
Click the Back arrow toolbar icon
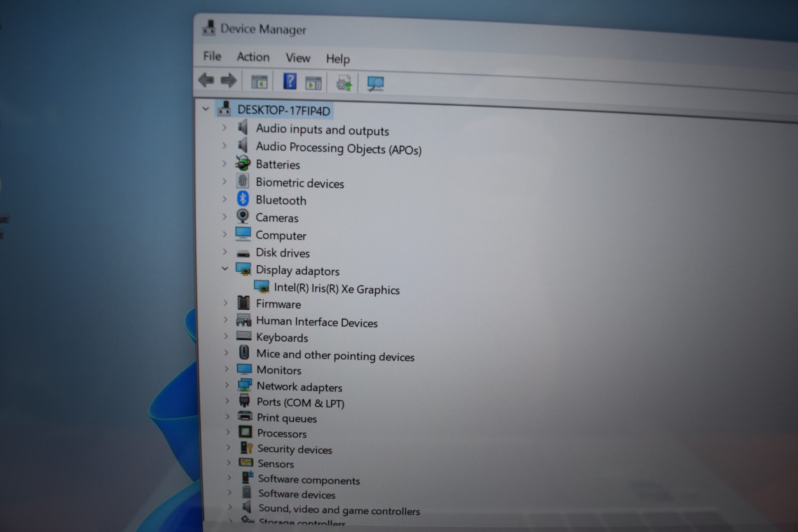point(206,80)
